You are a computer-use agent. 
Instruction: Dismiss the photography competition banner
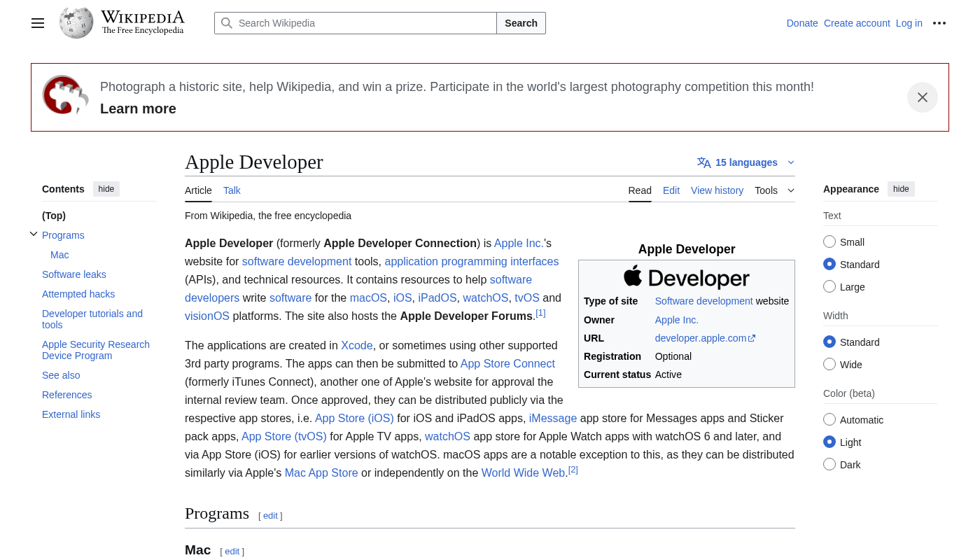click(922, 97)
